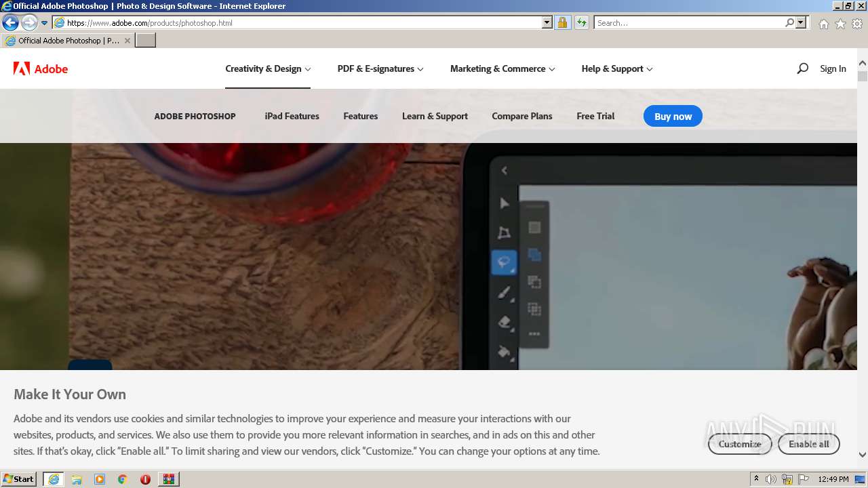Open the recent pages dropdown arrow
The width and height of the screenshot is (868, 488).
coord(45,23)
